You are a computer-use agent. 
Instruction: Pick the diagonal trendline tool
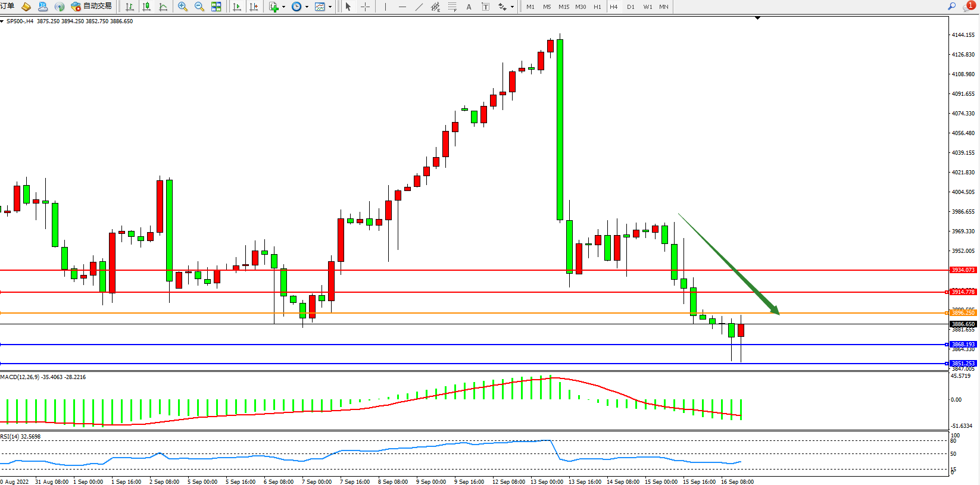419,7
